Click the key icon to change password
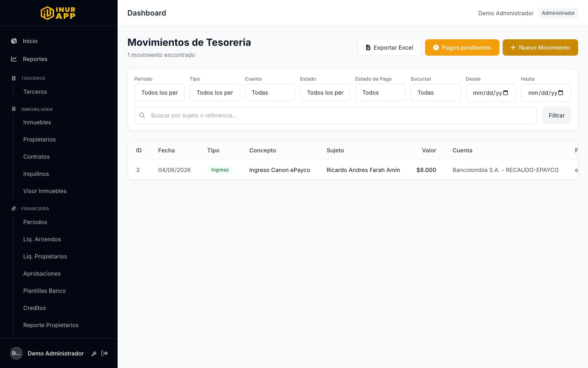This screenshot has height=368, width=588. (x=94, y=354)
